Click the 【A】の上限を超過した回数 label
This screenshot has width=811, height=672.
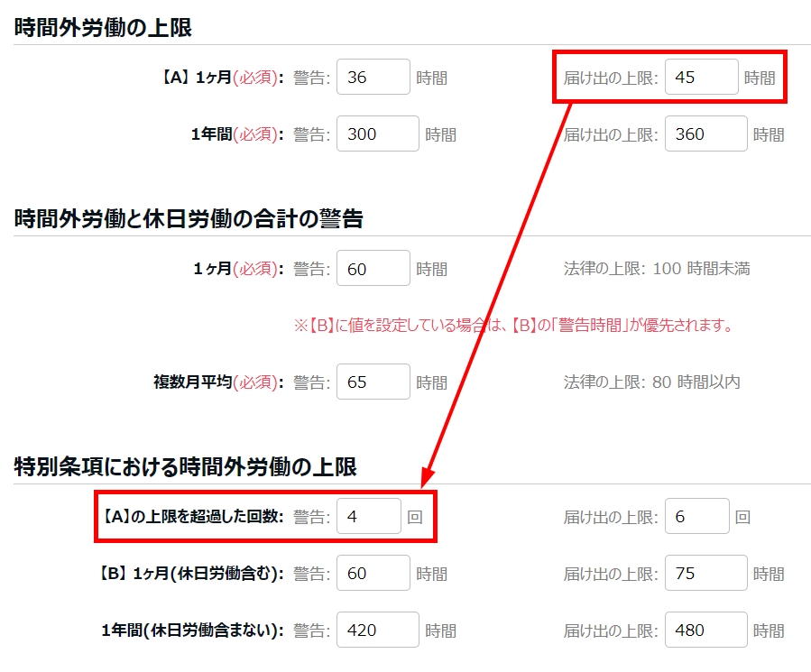click(x=192, y=517)
